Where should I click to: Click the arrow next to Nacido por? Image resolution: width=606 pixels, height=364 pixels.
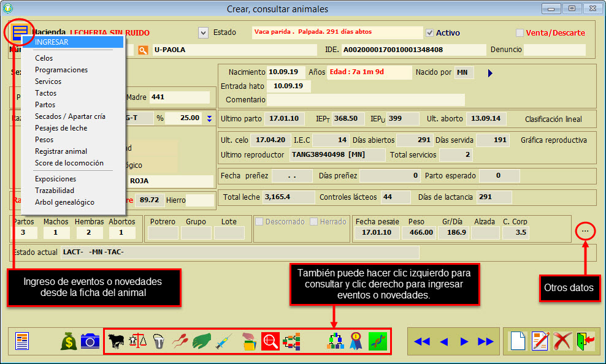489,73
